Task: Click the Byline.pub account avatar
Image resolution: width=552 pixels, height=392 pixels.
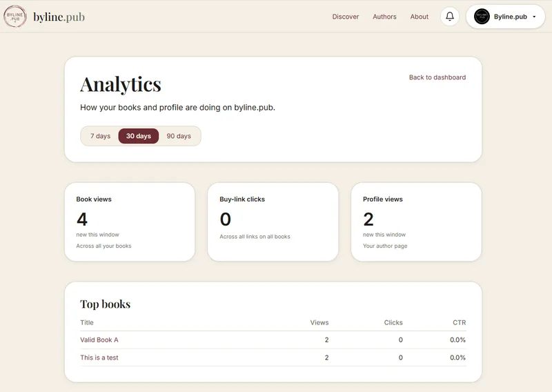Action: tap(482, 17)
